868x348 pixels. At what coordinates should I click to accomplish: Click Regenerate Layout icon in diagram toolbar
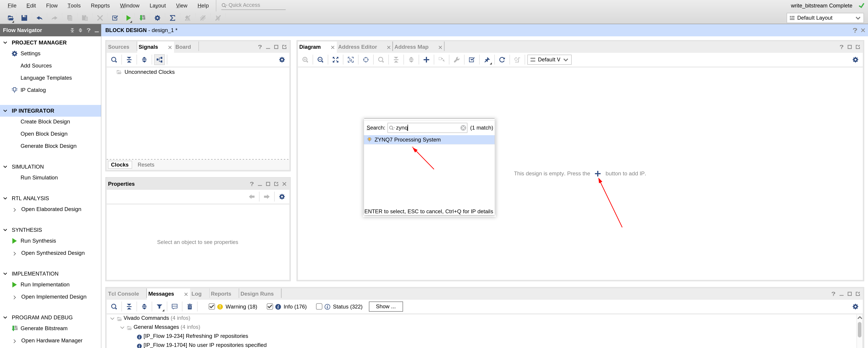click(502, 60)
